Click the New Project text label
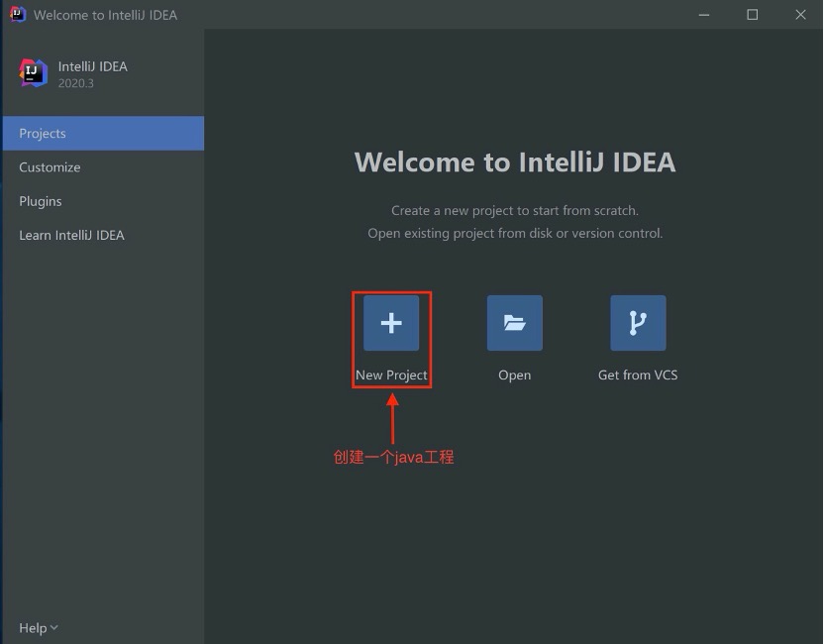Screen dimensions: 824x644 [391, 375]
